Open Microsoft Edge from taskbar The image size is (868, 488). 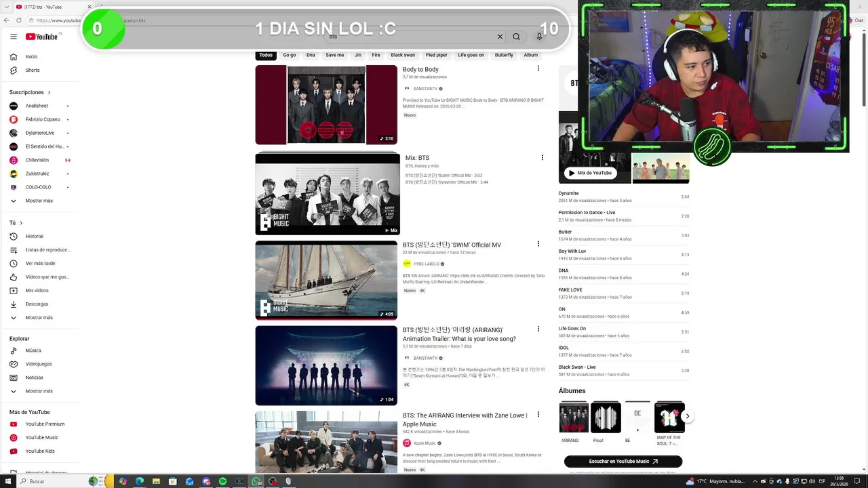tap(140, 481)
